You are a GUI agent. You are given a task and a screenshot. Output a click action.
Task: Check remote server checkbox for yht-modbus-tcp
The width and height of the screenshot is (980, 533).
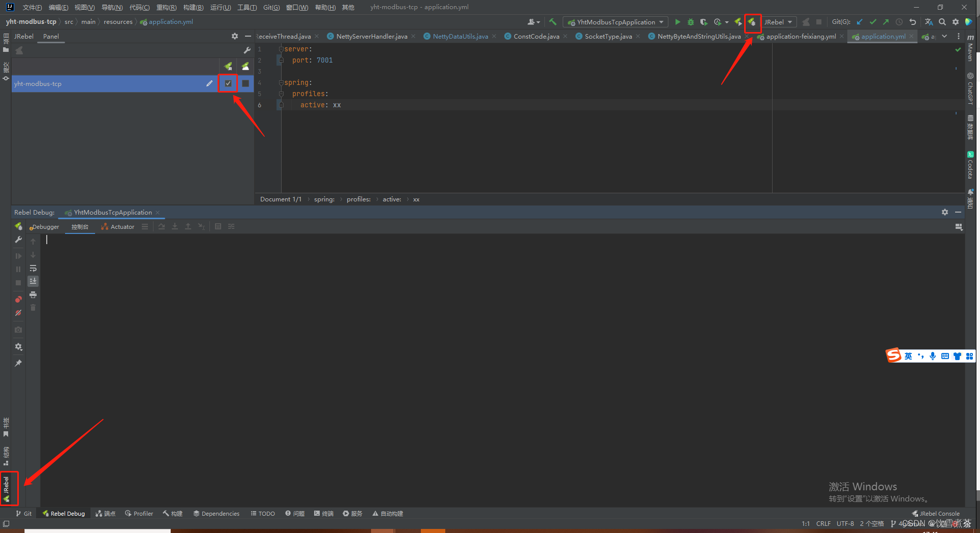(246, 83)
